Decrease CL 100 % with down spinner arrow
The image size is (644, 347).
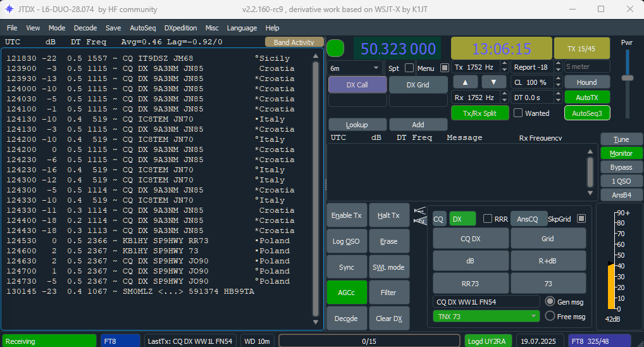click(x=558, y=85)
